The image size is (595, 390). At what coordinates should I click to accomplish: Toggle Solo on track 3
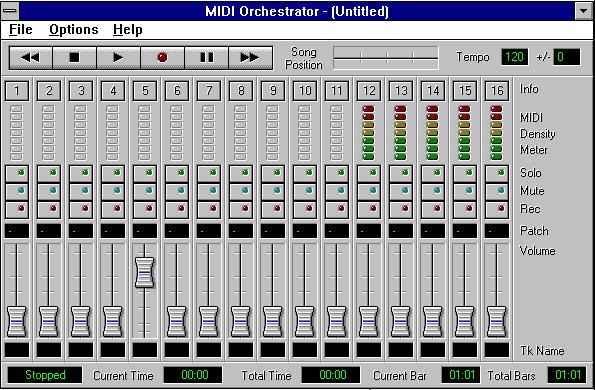pyautogui.click(x=81, y=173)
